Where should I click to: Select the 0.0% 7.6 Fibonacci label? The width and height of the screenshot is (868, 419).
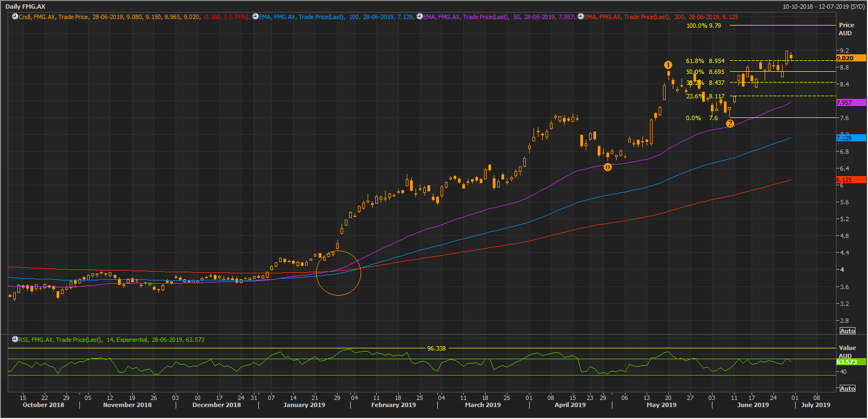click(x=702, y=118)
